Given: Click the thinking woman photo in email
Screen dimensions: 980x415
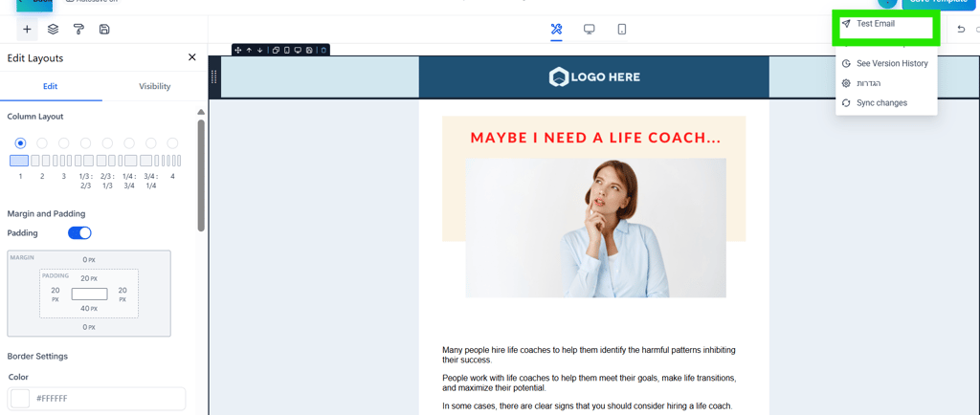Looking at the screenshot, I should click(595, 228).
